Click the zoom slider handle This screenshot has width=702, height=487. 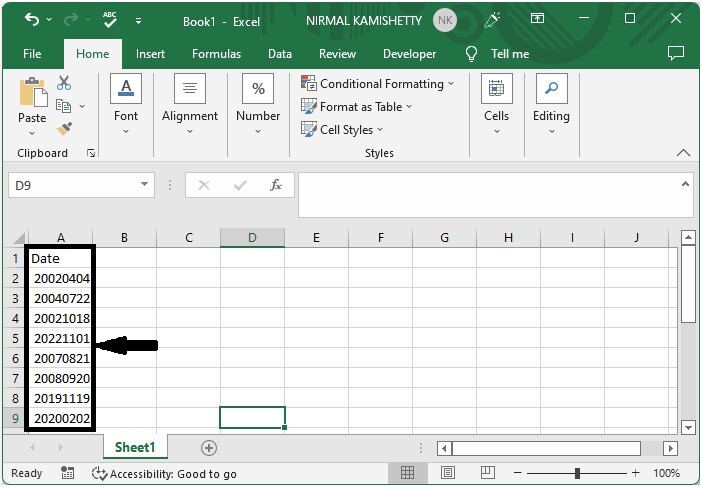pos(578,473)
